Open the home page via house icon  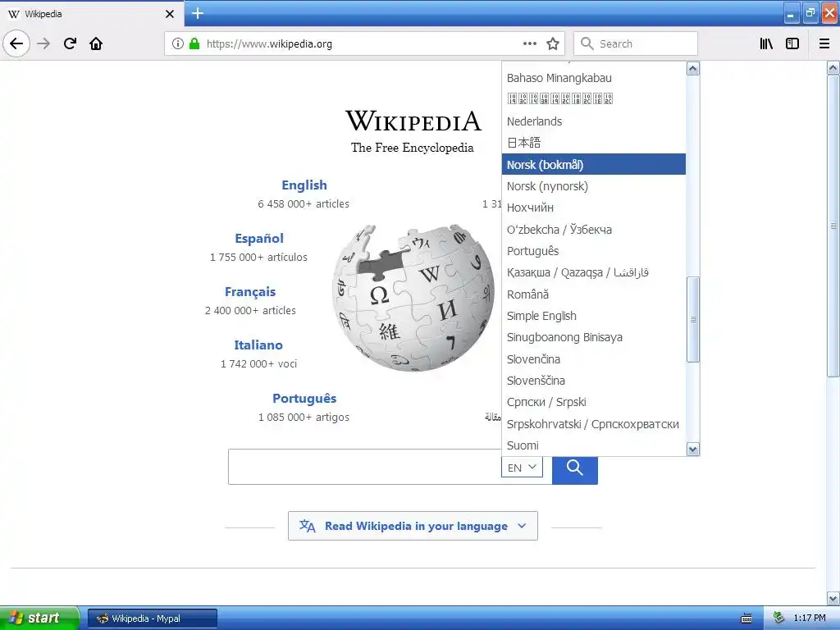coord(96,43)
